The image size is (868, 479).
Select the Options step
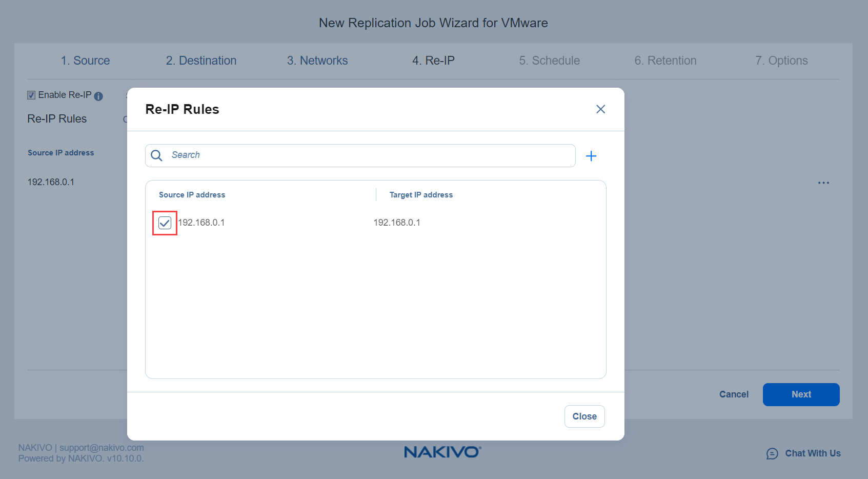click(781, 61)
